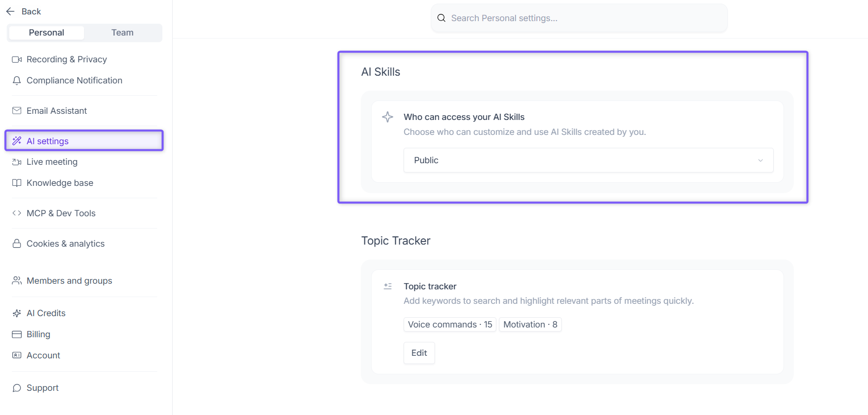This screenshot has width=868, height=415.
Task: Click the Recording & Privacy camera icon
Action: 16,59
